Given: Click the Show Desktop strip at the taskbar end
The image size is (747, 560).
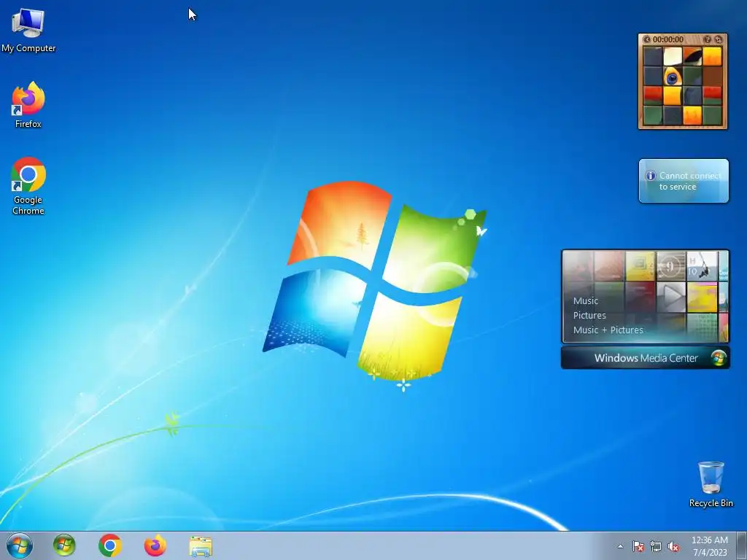Looking at the screenshot, I should point(742,545).
